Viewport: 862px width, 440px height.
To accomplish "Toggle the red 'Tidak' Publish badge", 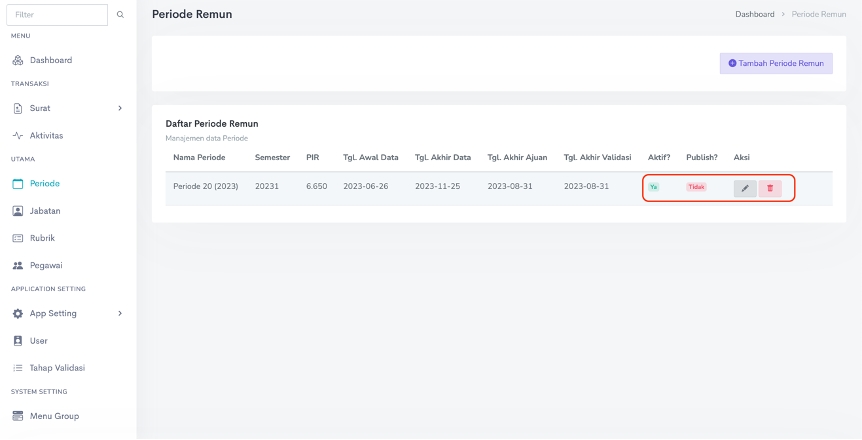I will pyautogui.click(x=696, y=187).
